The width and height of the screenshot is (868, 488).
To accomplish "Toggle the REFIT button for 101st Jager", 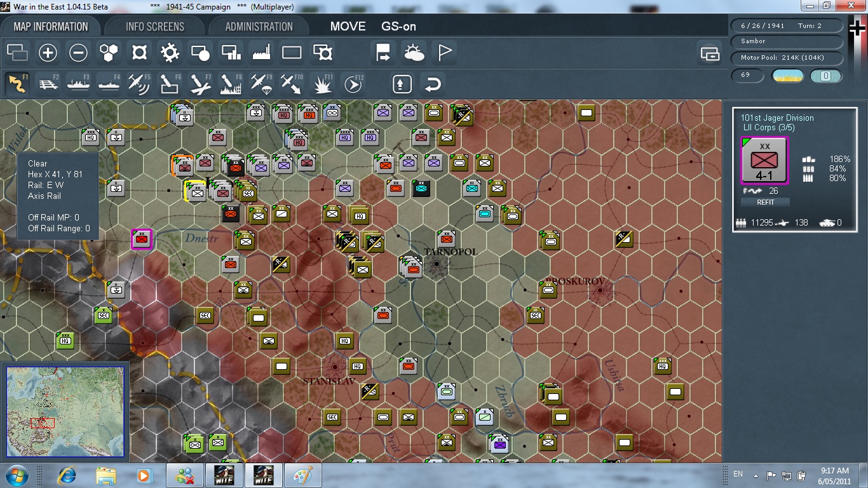I will click(x=765, y=202).
